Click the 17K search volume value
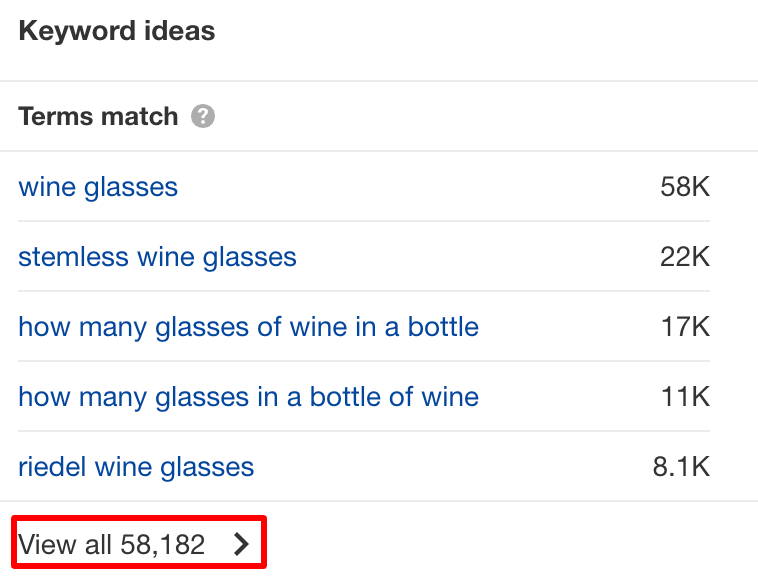This screenshot has height=578, width=758. [684, 327]
